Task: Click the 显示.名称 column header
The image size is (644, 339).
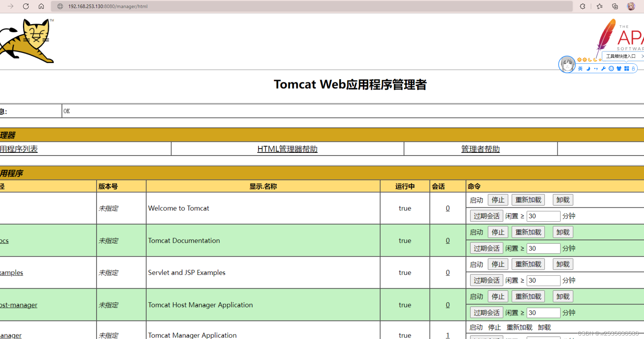Action: click(263, 186)
